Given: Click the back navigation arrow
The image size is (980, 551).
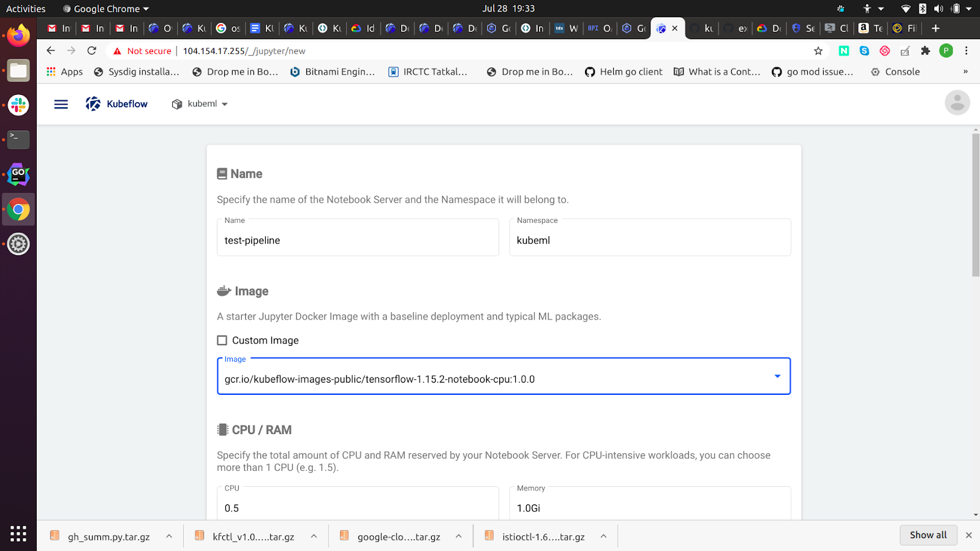Looking at the screenshot, I should point(51,51).
